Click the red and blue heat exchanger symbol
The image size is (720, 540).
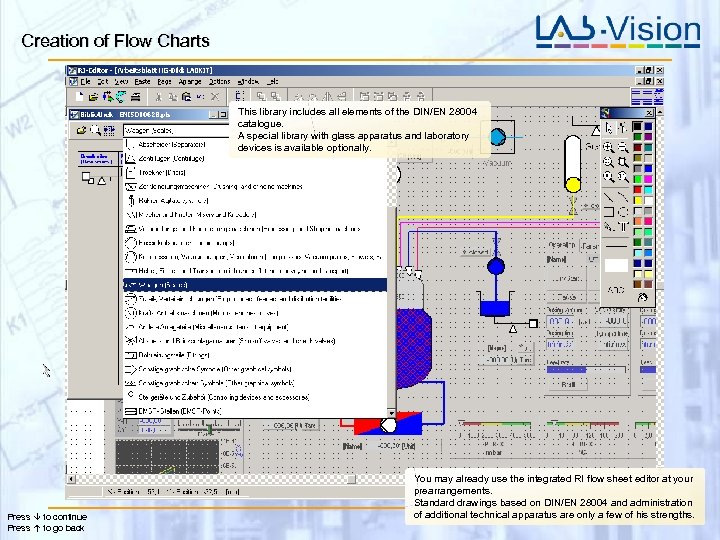tap(388, 423)
